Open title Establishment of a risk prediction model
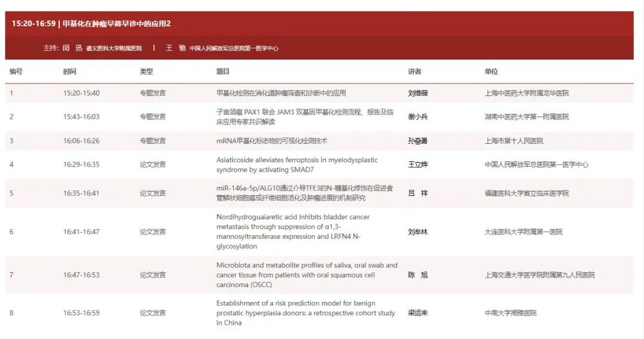 [x=305, y=313]
